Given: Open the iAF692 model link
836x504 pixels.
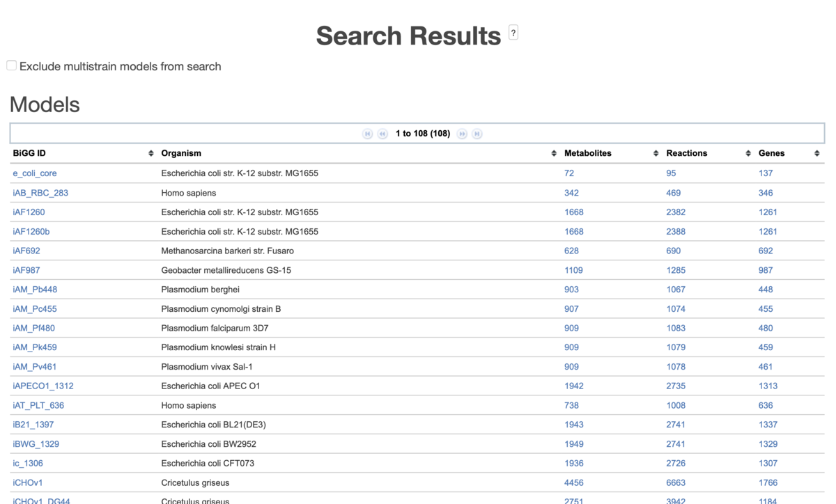Looking at the screenshot, I should [x=26, y=251].
